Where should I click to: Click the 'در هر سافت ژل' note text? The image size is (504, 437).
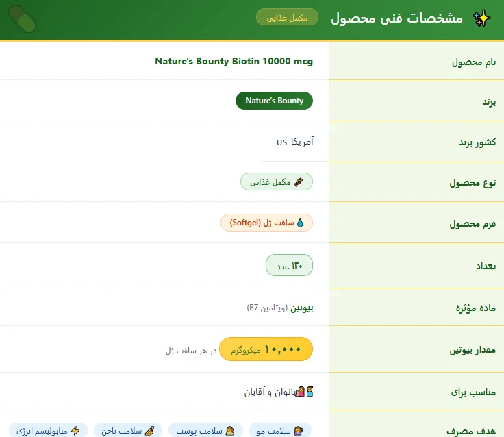(191, 351)
